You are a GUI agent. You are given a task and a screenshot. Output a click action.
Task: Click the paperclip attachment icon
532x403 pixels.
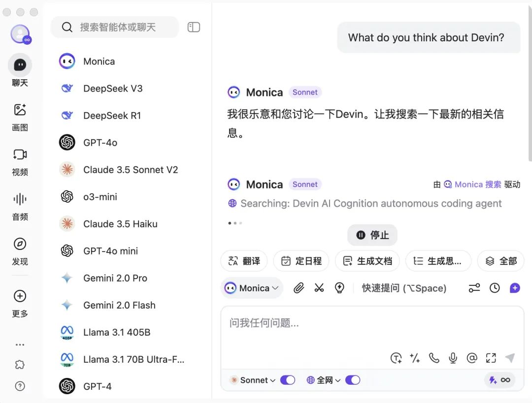tap(299, 288)
